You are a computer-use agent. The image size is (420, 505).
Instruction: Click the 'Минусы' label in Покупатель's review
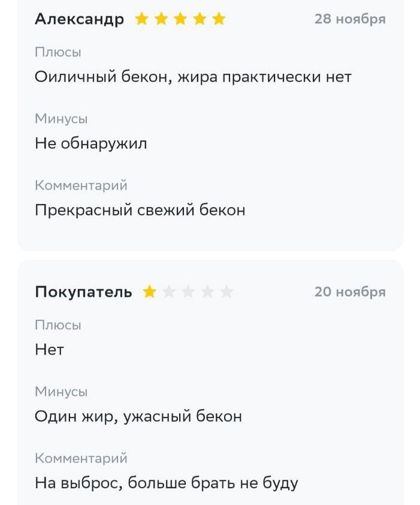tap(61, 392)
